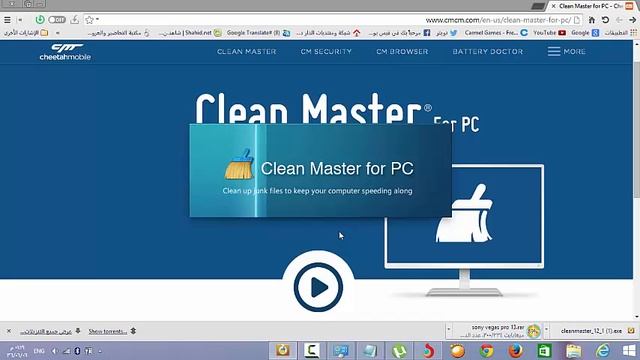
Task: Open the uTorrent taskbar icon
Action: tap(399, 351)
